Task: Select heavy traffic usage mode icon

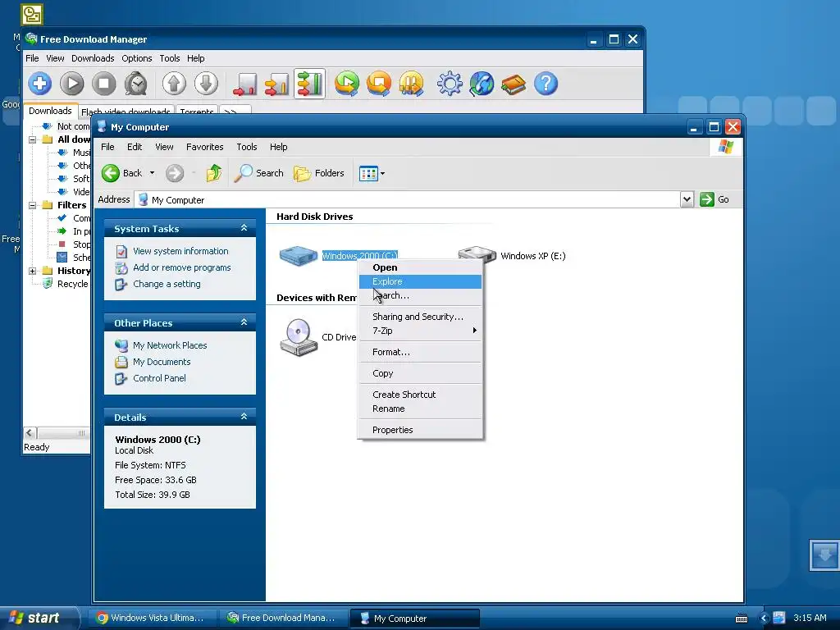Action: [x=309, y=84]
